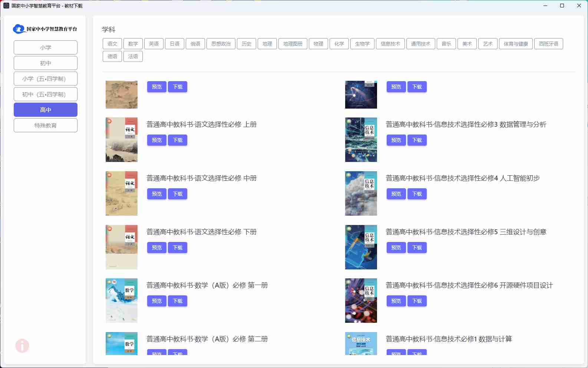This screenshot has width=588, height=368.
Task: Select the 体育与健康 subject tag
Action: coord(516,44)
